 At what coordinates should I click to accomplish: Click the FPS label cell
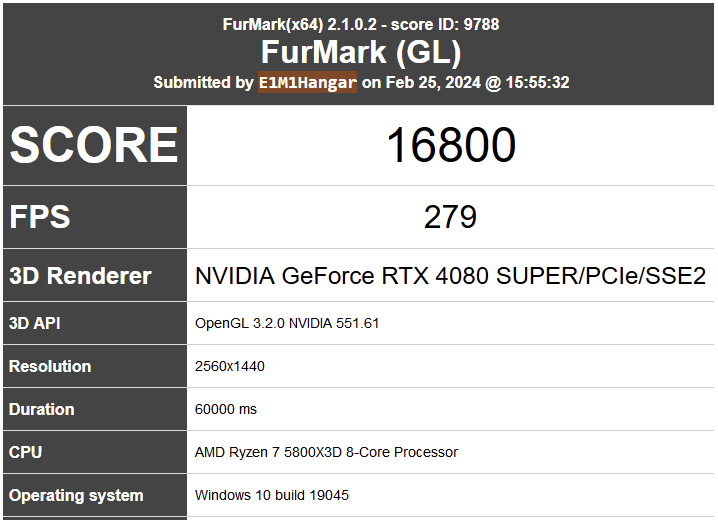[x=95, y=217]
